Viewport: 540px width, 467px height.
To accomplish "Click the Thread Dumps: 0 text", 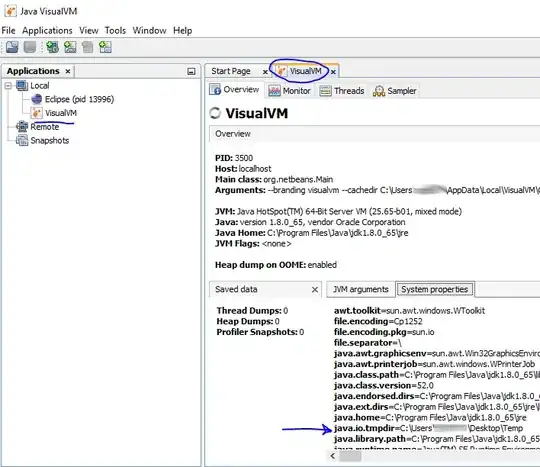I will [252, 311].
